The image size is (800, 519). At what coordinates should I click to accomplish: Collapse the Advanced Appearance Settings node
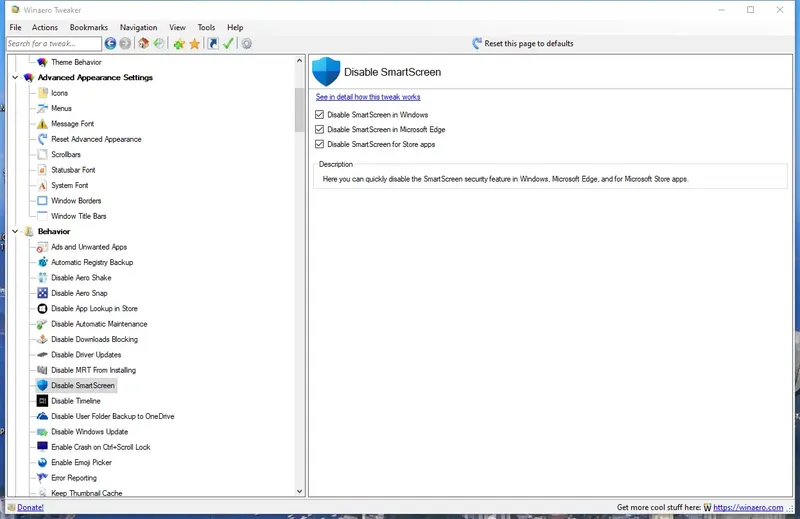coord(15,78)
